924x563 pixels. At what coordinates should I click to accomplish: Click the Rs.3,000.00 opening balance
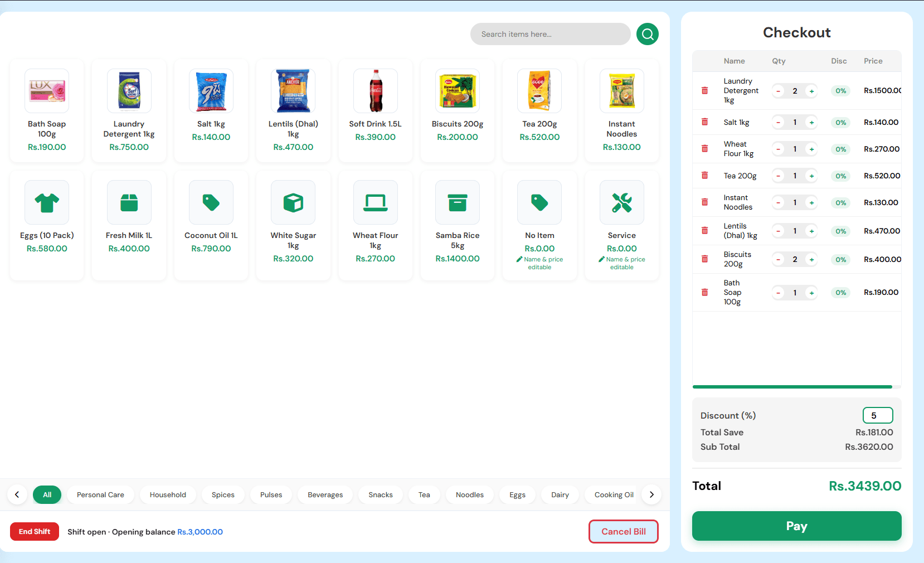point(200,532)
